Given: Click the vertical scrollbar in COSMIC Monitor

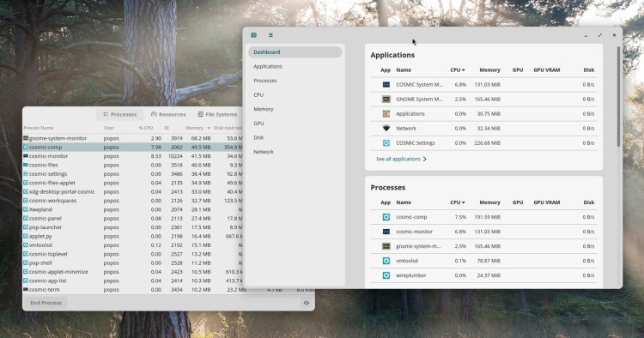Looking at the screenshot, I should point(618,97).
